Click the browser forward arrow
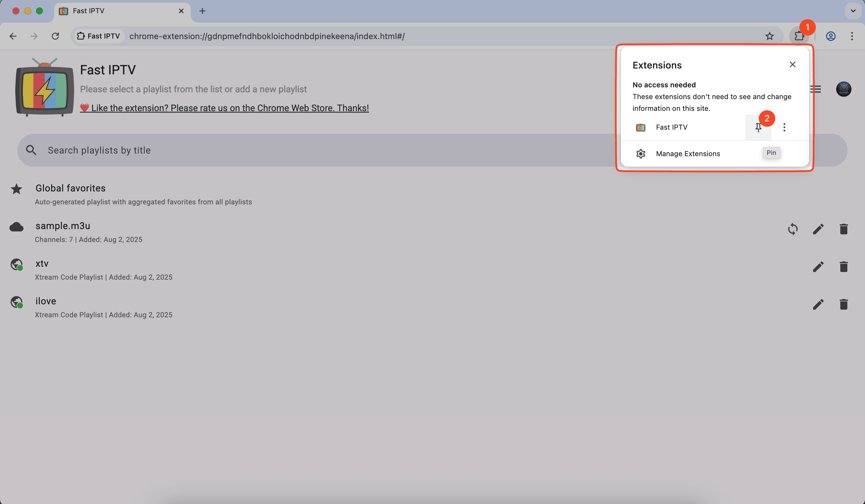 pos(34,36)
